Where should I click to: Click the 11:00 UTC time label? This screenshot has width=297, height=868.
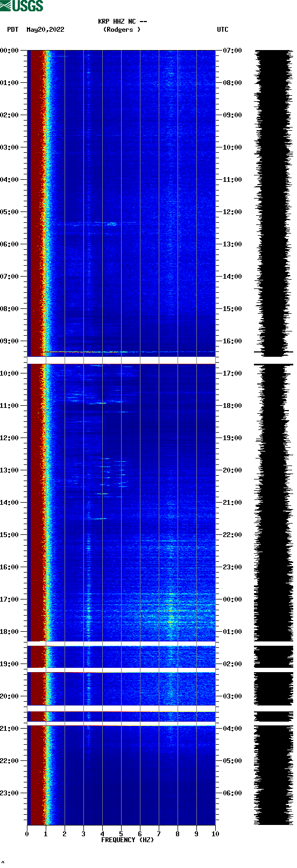coord(232,180)
